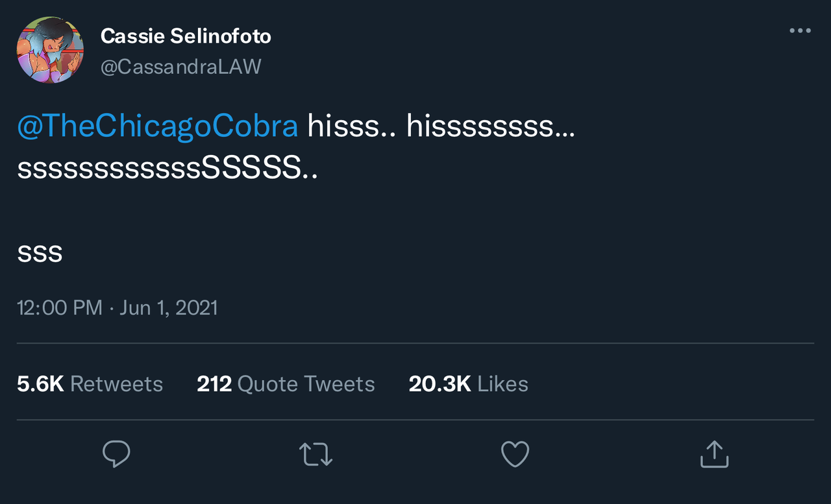Open the Cassie Selinofoto display name
Image resolution: width=831 pixels, height=504 pixels.
pos(186,36)
